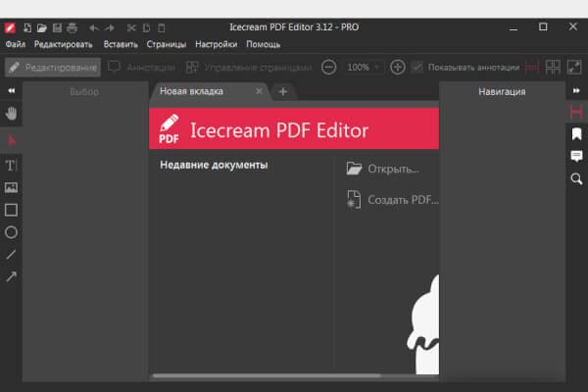The width and height of the screenshot is (588, 392).
Task: Click the paste clipboard icon
Action: [162, 27]
